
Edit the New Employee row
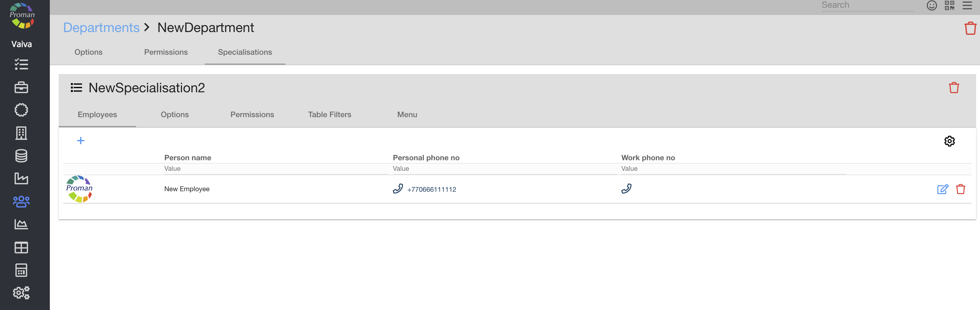(942, 189)
